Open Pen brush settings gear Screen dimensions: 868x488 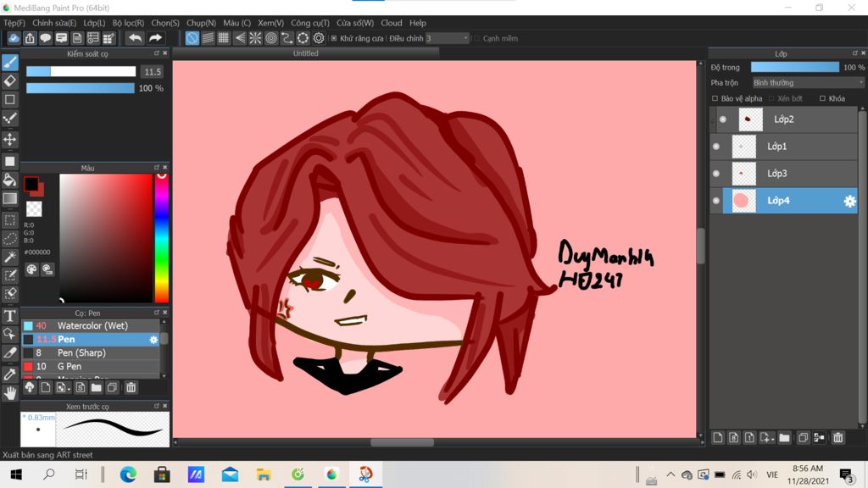(154, 340)
